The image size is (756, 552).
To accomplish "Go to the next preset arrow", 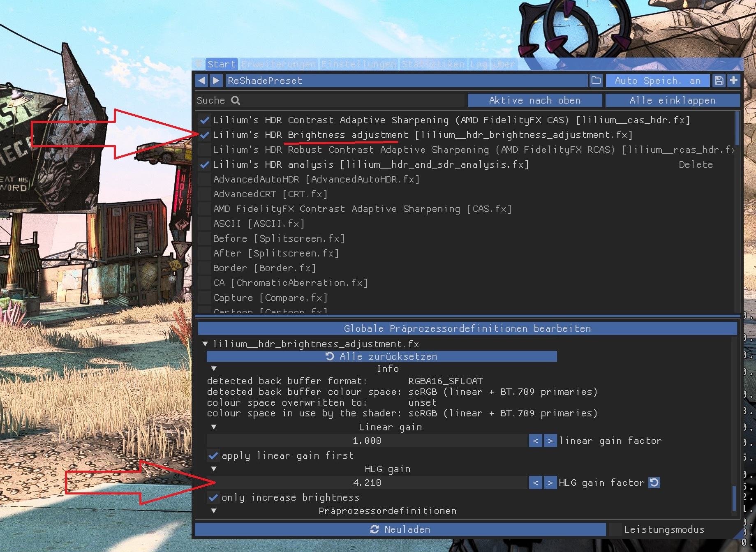I will pyautogui.click(x=216, y=81).
